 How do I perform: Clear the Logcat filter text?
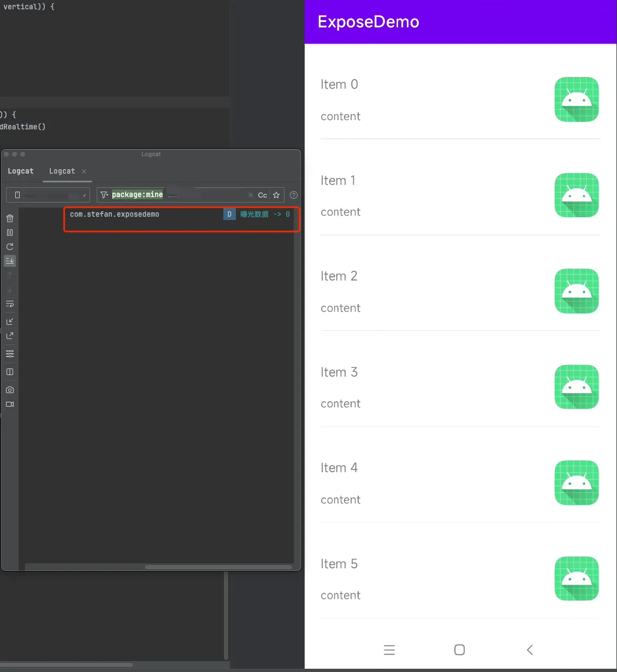pos(251,195)
